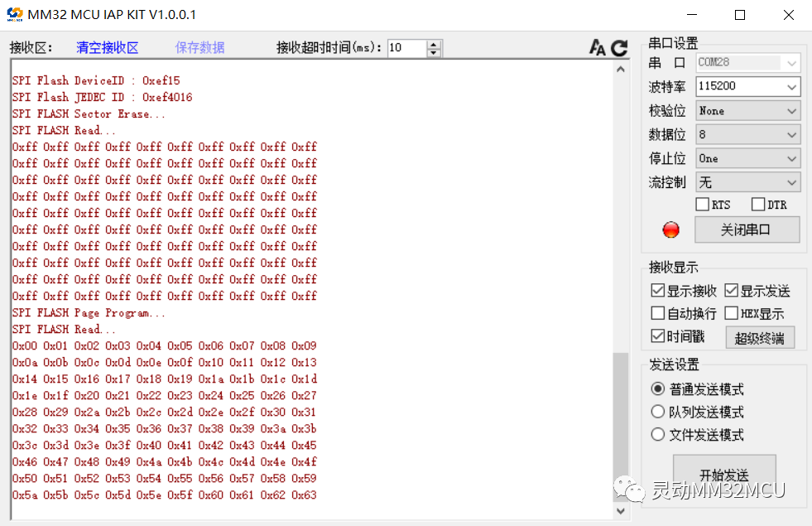The width and height of the screenshot is (812, 526).
Task: Enable the RTS checkbox
Action: 702,204
